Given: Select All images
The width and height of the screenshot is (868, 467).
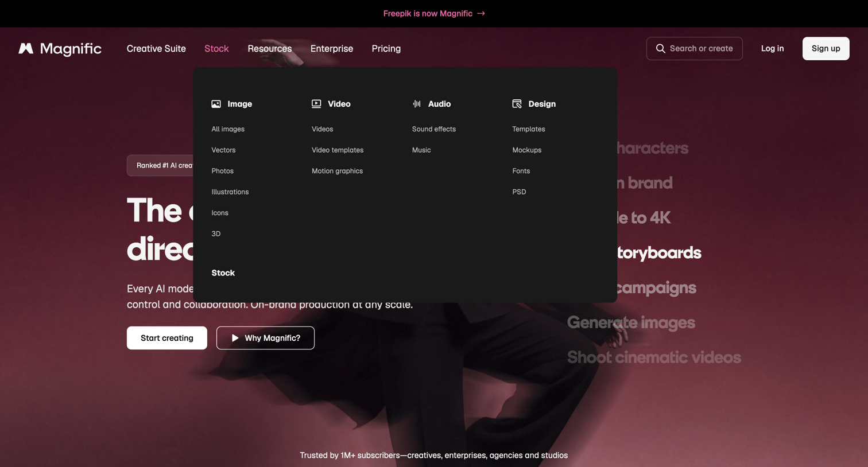Looking at the screenshot, I should [x=228, y=129].
